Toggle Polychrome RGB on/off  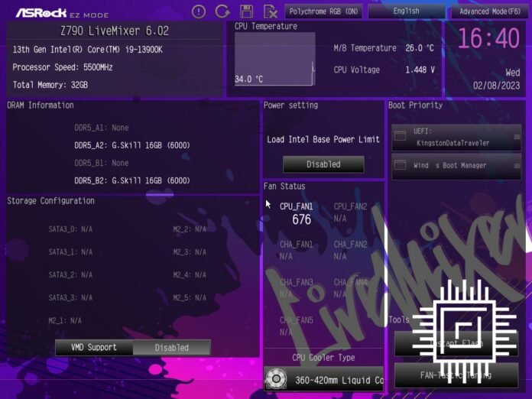pos(323,11)
